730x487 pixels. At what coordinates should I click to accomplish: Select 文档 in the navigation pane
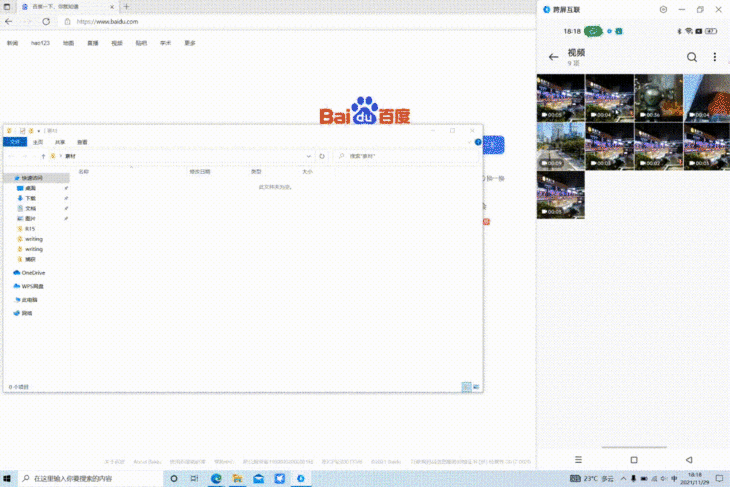[x=30, y=209]
